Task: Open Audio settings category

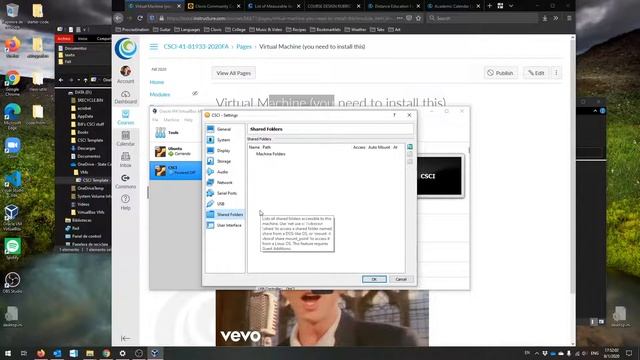Action: point(222,172)
